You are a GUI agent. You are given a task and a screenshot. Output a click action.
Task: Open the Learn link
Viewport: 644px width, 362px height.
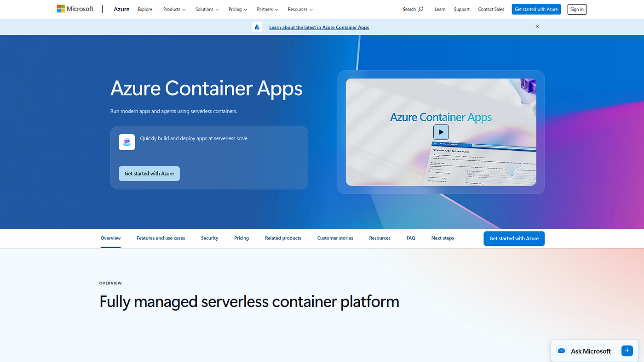(440, 9)
